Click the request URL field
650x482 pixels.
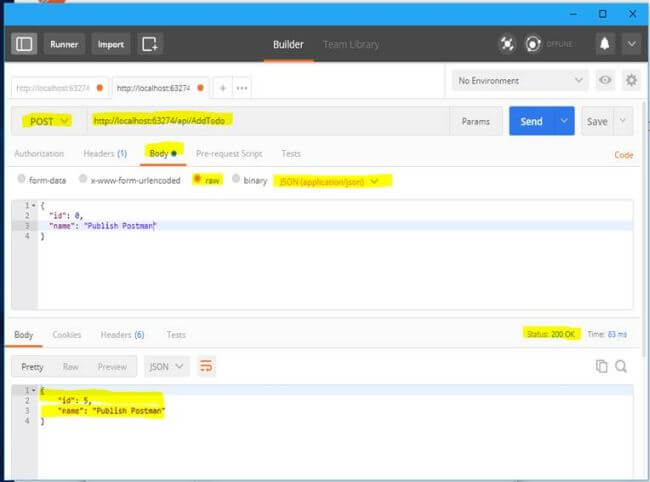[x=268, y=121]
